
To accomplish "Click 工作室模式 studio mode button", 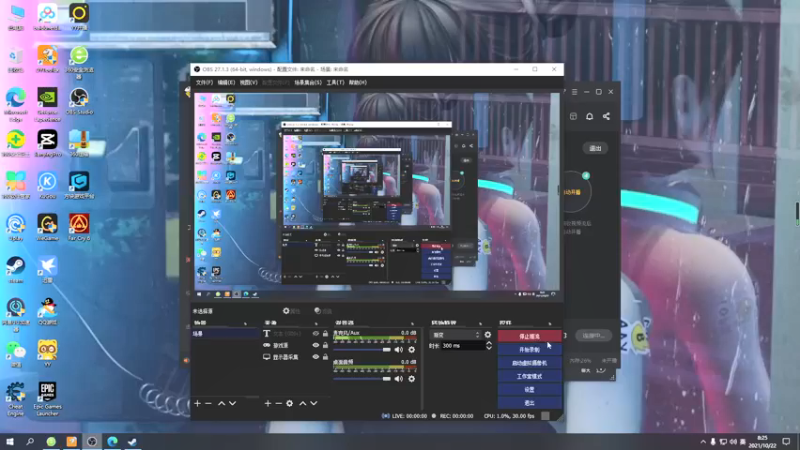I will (x=529, y=376).
